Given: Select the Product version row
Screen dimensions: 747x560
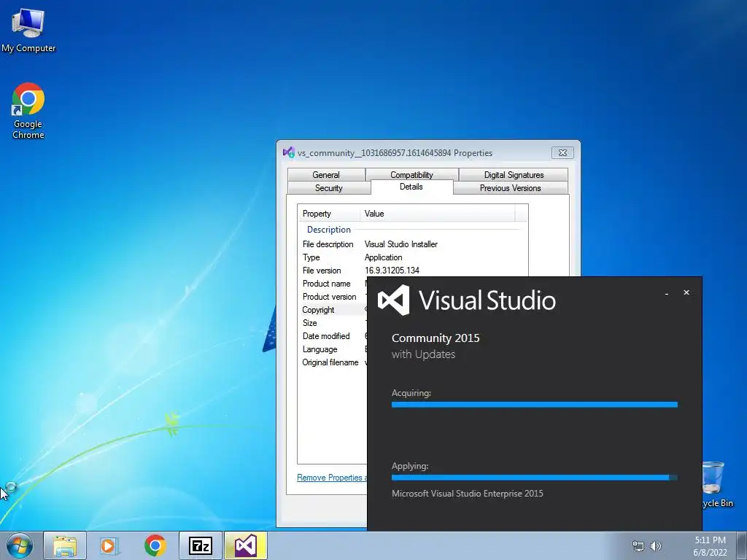Looking at the screenshot, I should (333, 297).
